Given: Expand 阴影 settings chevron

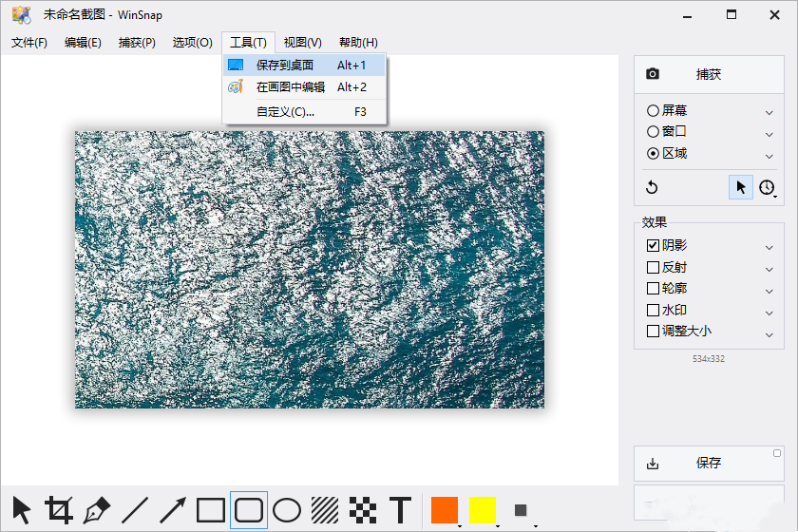Looking at the screenshot, I should 769,247.
